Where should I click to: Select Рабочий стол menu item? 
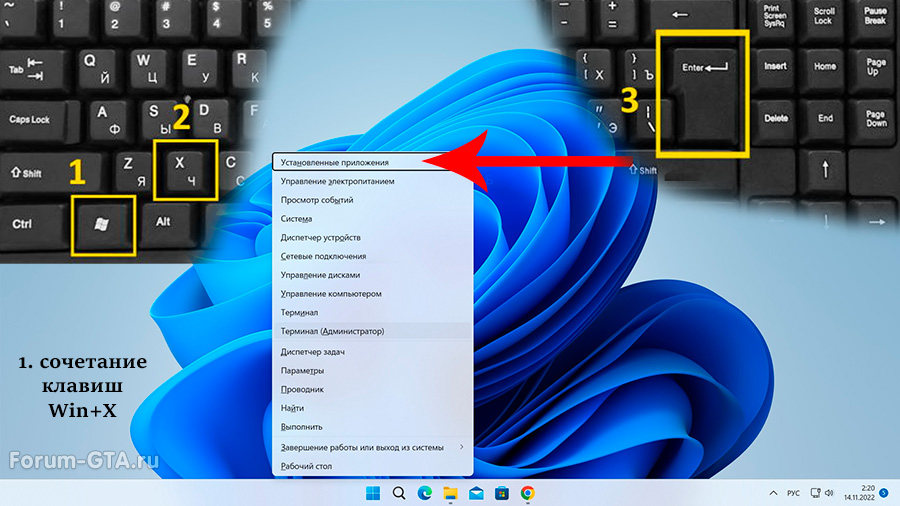[x=372, y=466]
